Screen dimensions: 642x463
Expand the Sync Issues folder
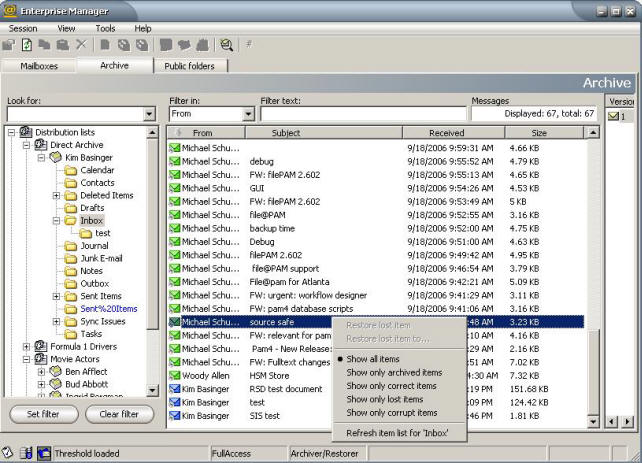point(57,322)
